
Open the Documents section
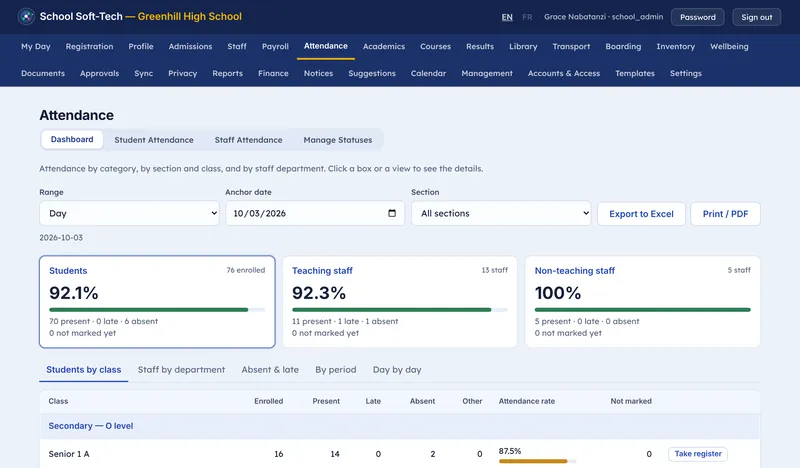click(43, 73)
